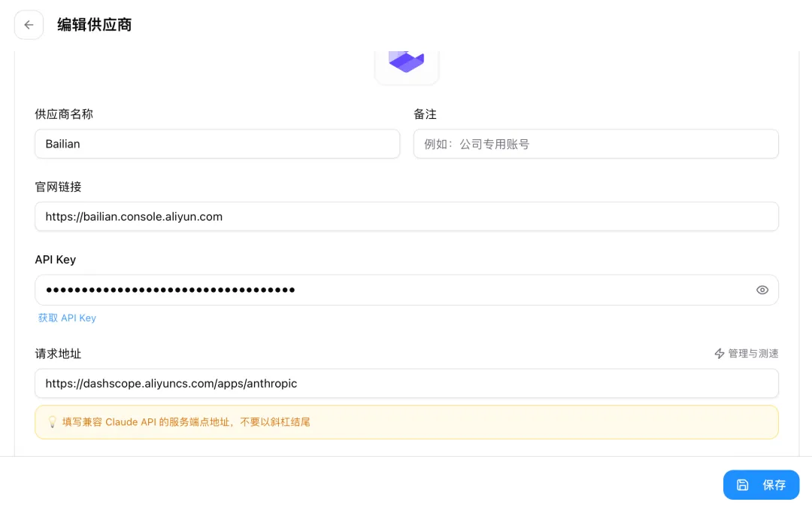Click the purple Bailian provider logo

pos(407,62)
